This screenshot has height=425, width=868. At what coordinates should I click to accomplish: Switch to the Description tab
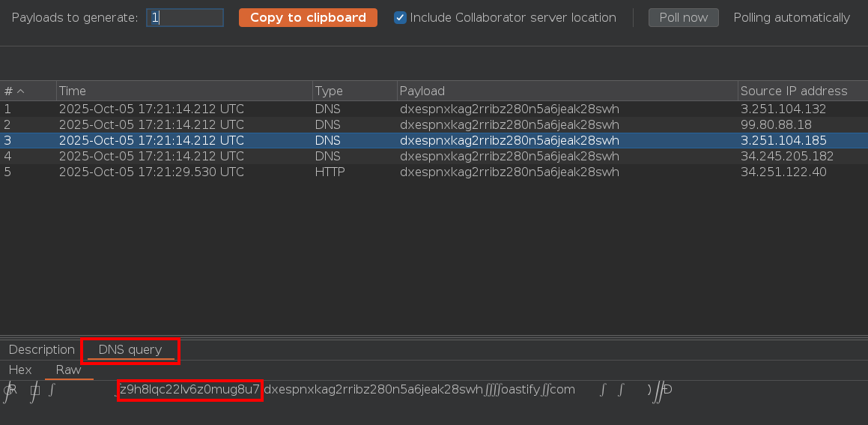[42, 349]
